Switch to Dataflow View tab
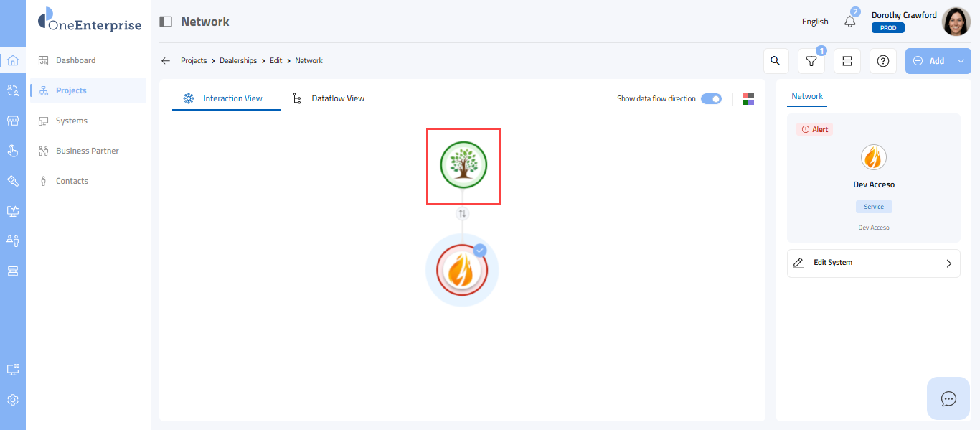Viewport: 980px width, 430px height. coord(337,98)
